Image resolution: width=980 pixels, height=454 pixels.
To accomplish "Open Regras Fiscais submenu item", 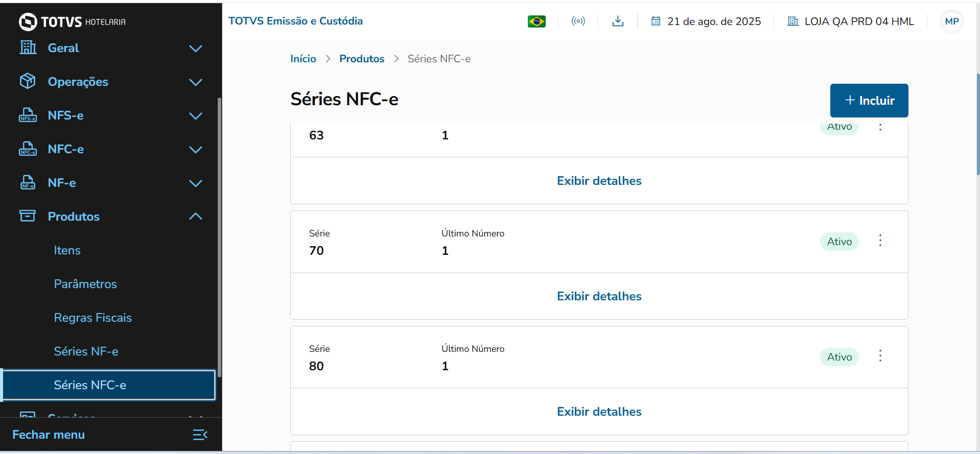I will point(93,318).
